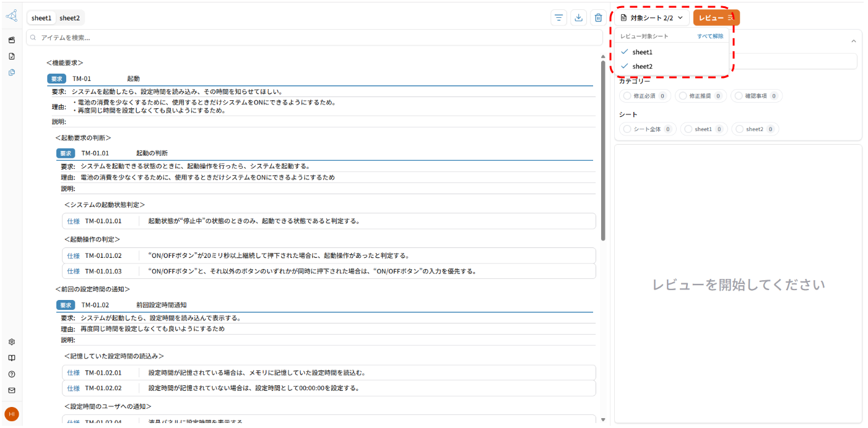Image resolution: width=868 pixels, height=428 pixels.
Task: Click the app logo icon in the top left
Action: click(11, 15)
